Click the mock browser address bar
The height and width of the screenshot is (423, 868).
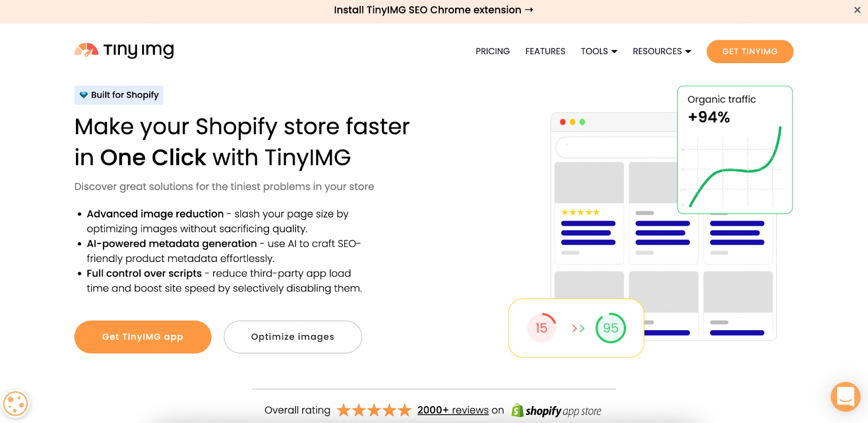click(617, 147)
